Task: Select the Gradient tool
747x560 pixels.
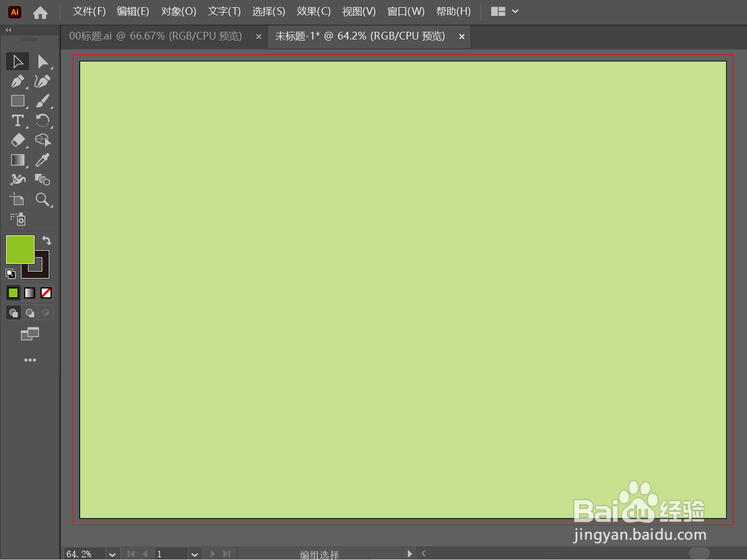Action: (x=18, y=160)
